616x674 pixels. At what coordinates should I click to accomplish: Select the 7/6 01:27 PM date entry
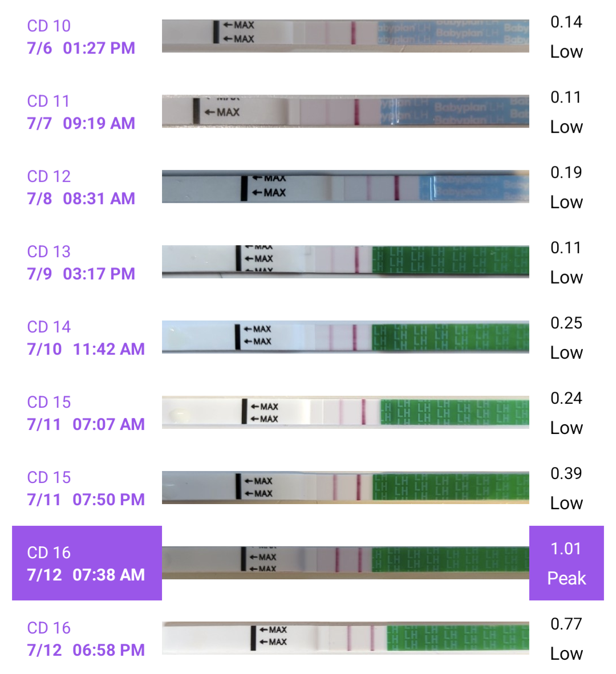(x=81, y=48)
